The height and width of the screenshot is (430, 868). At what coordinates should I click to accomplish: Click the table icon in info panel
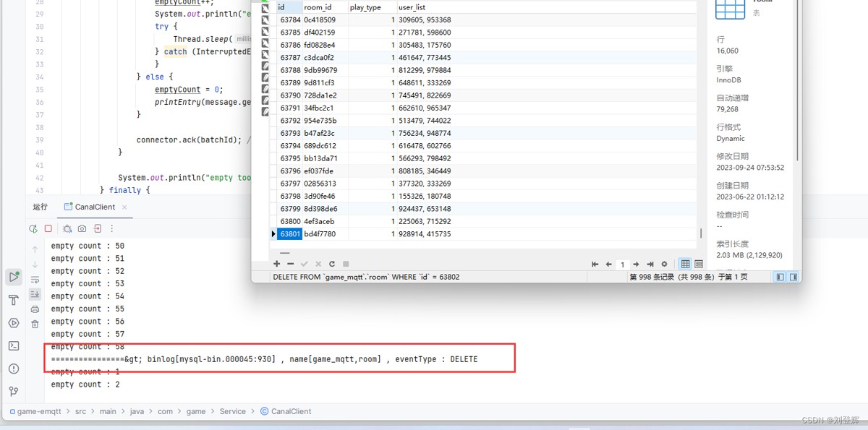pos(730,9)
